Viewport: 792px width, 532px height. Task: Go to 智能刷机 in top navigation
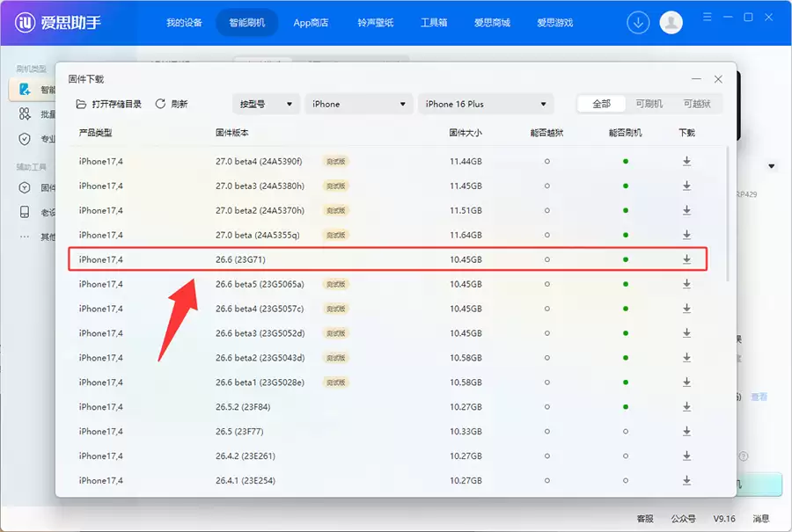[246, 23]
